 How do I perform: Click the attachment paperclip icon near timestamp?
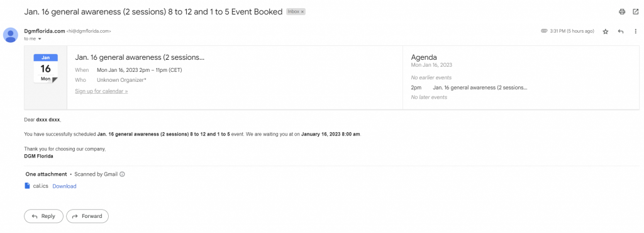coord(544,31)
